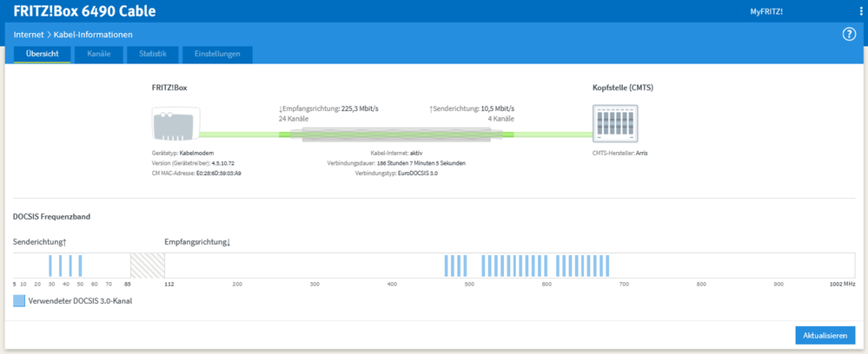Click the Aktualisieren button

point(825,336)
